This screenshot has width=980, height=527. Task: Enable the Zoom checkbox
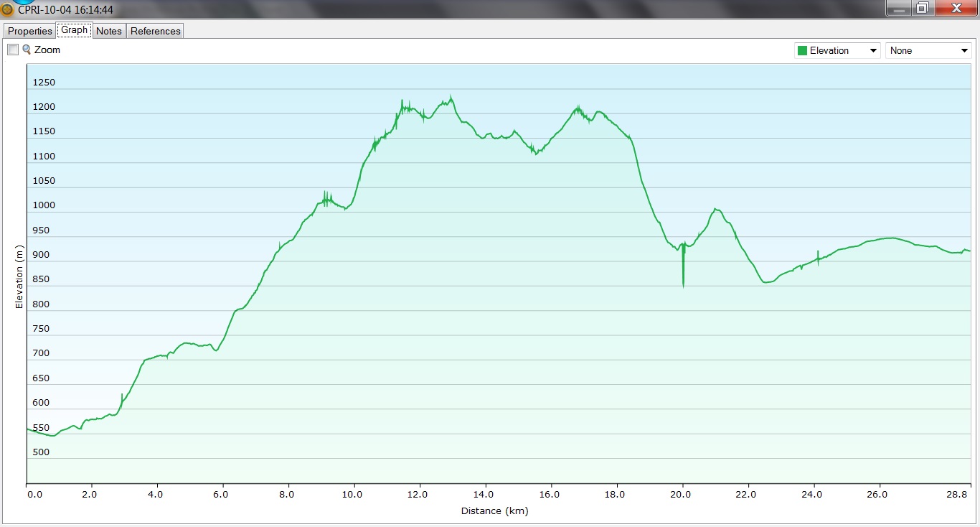pos(13,50)
